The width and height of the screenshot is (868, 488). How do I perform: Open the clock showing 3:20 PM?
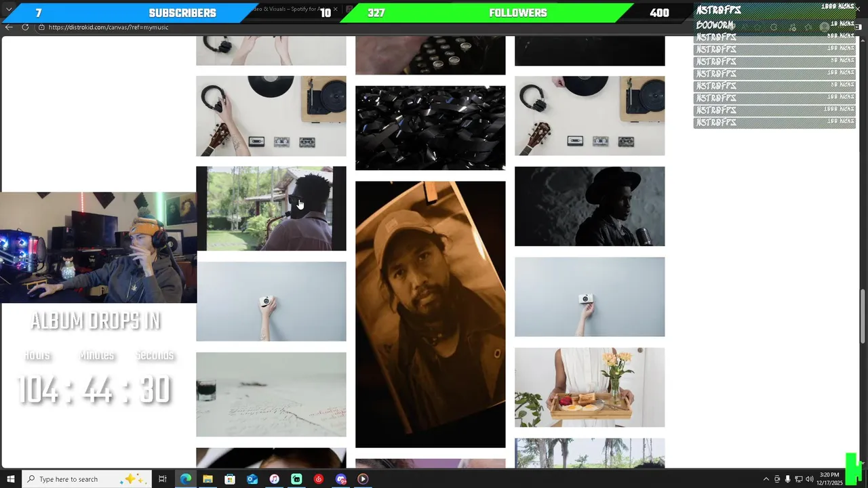[829, 479]
